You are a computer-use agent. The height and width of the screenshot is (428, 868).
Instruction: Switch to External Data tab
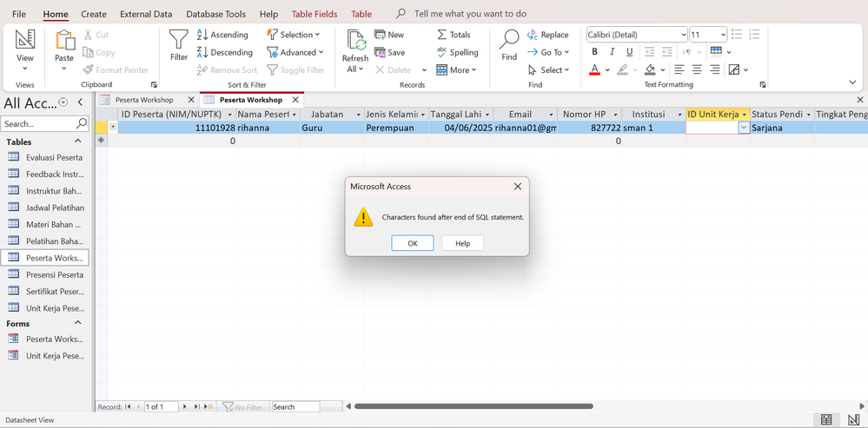146,14
